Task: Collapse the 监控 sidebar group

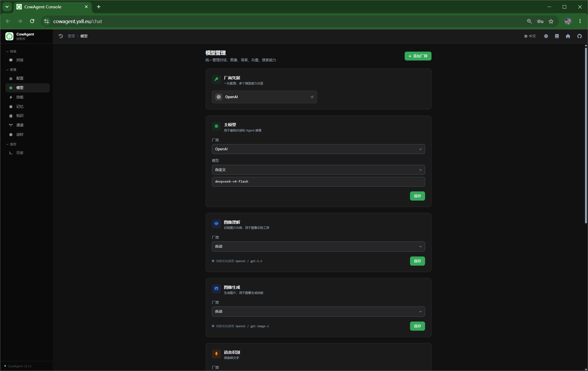Action: [x=11, y=144]
